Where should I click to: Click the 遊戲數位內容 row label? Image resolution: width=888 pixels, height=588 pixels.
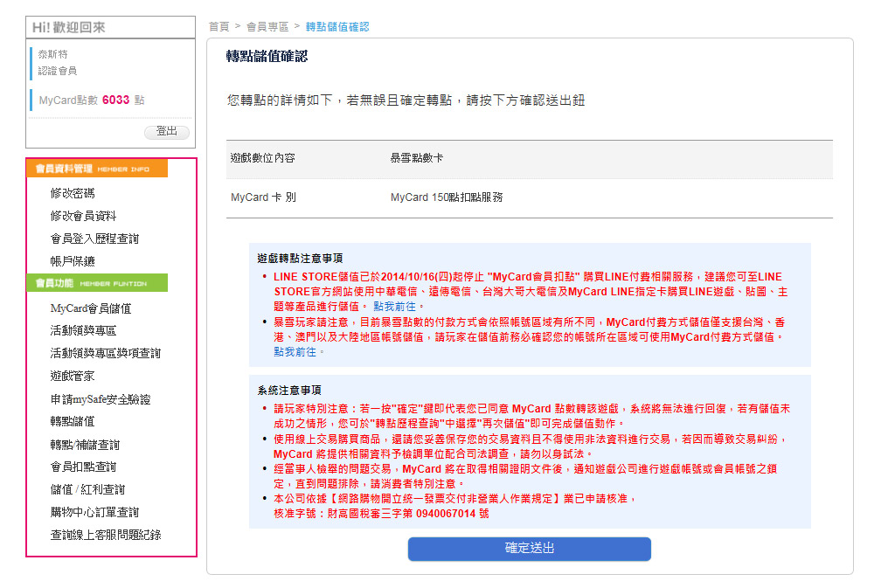263,158
